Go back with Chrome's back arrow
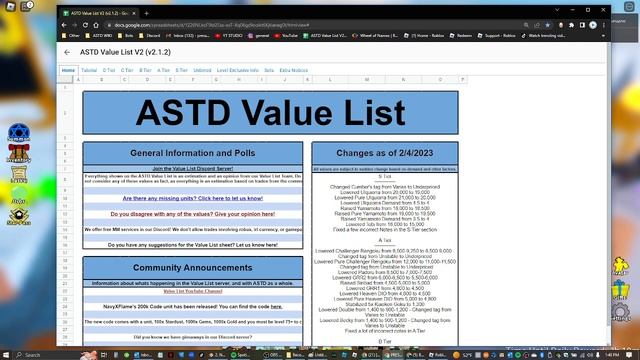This screenshot has height=360, width=640. (64, 25)
